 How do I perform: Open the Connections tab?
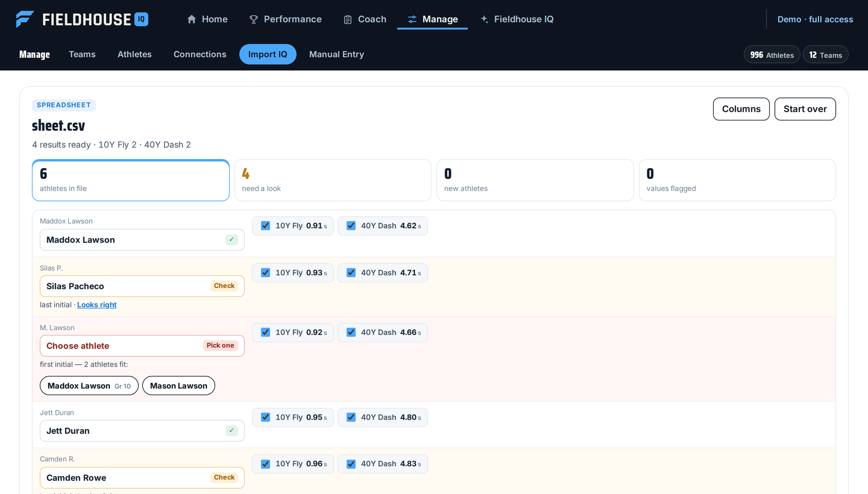pyautogui.click(x=200, y=54)
